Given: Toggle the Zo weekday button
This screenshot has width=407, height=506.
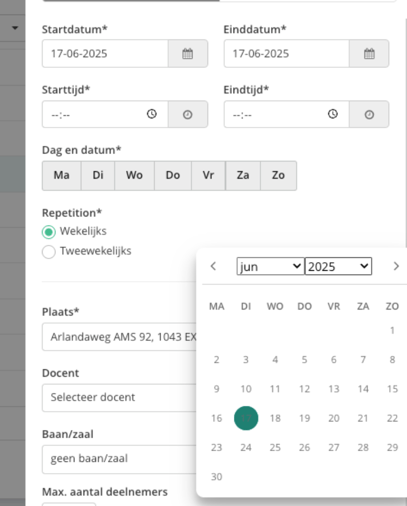Looking at the screenshot, I should tap(278, 176).
